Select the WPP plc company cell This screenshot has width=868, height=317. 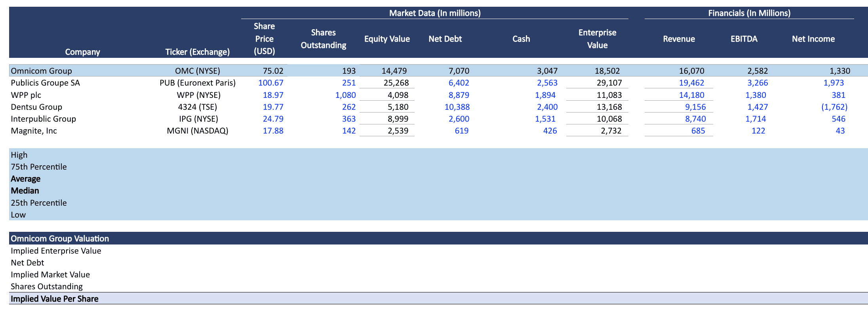(x=26, y=95)
